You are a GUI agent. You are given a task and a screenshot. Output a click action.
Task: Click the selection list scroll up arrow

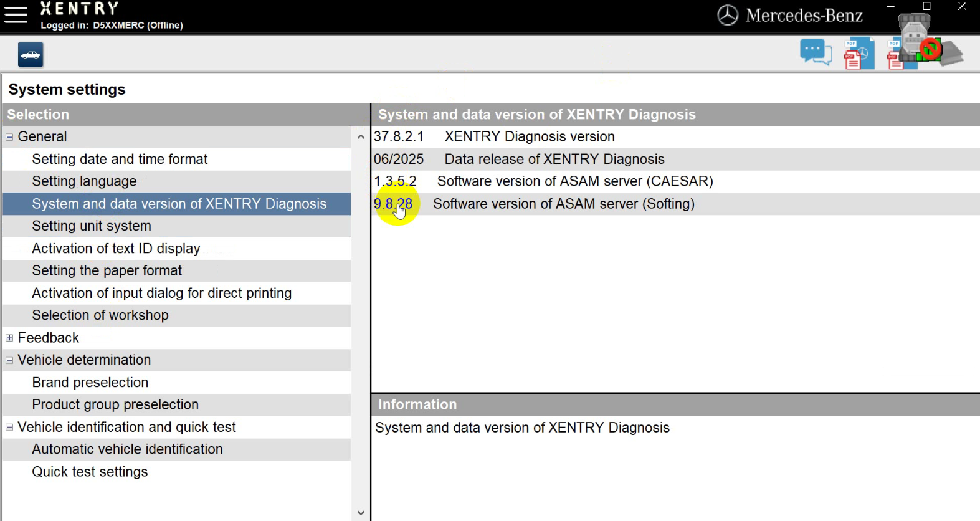click(361, 136)
